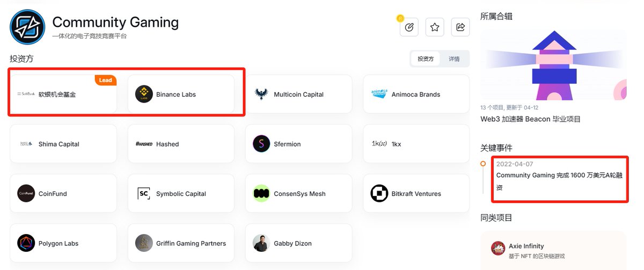Switch to the 投资方 tab
The height and width of the screenshot is (270, 644).
pos(426,59)
